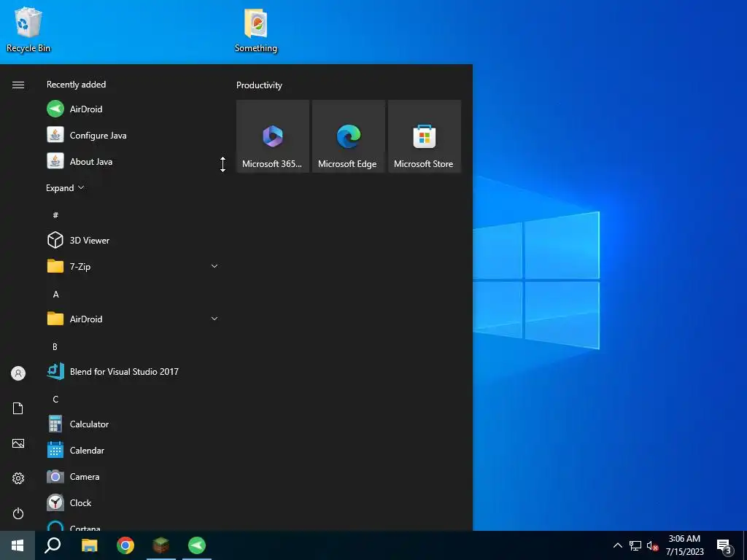The image size is (747, 560).
Task: Open taskbar Search
Action: pyautogui.click(x=53, y=545)
